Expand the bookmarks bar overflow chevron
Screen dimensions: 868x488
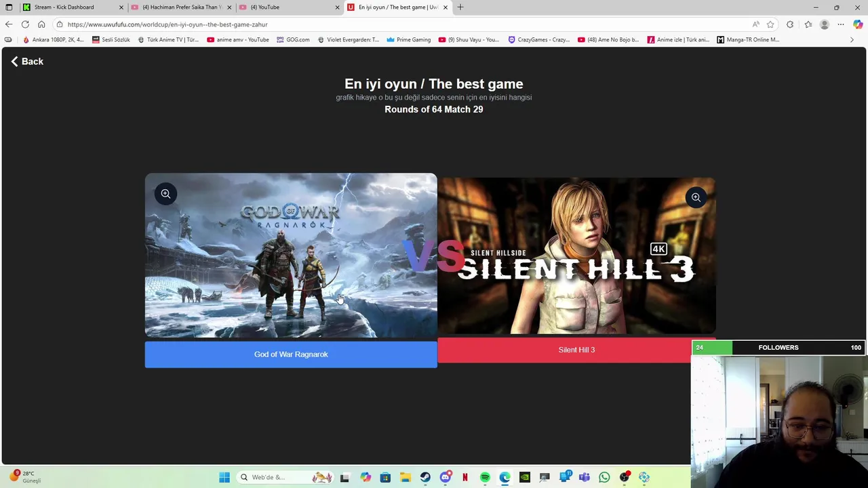click(x=852, y=40)
